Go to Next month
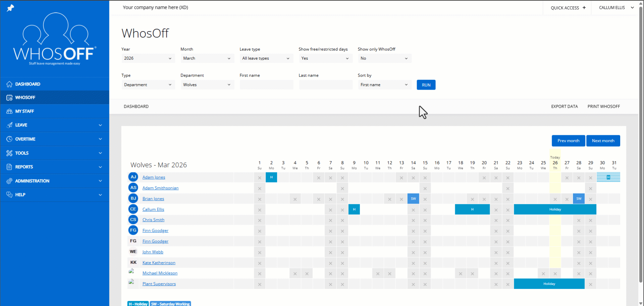This screenshot has height=306, width=644. pyautogui.click(x=603, y=141)
